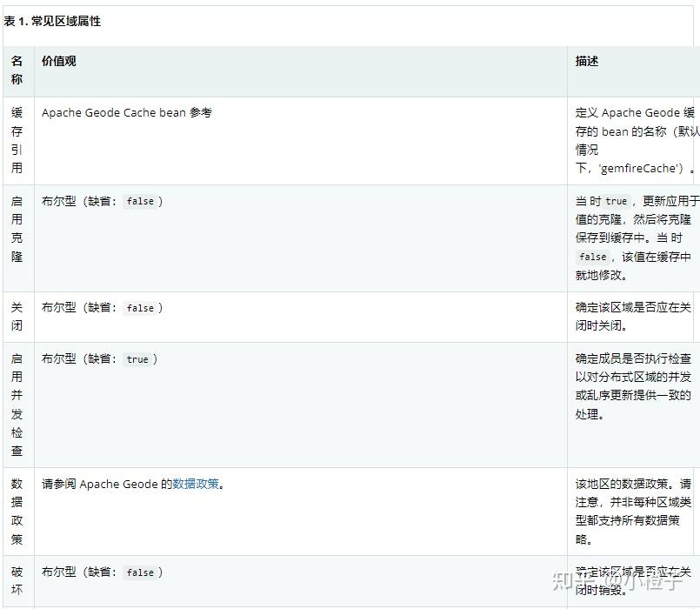Select the 缓存引用 row label
The image size is (700, 609).
click(17, 139)
